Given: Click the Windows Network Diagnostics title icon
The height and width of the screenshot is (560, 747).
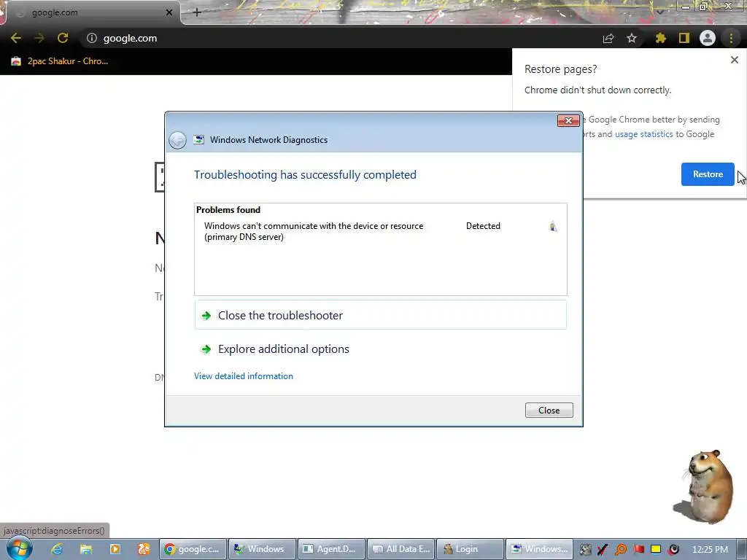Looking at the screenshot, I should [x=198, y=139].
